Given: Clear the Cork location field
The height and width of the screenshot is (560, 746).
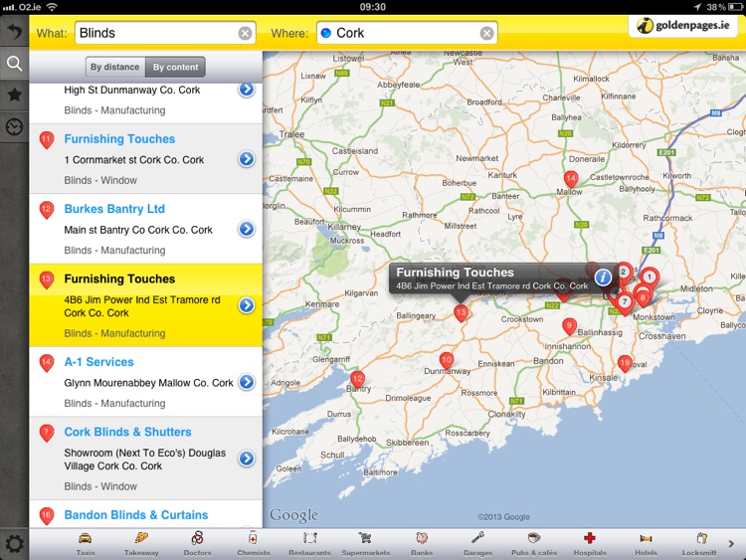Looking at the screenshot, I should click(x=486, y=33).
